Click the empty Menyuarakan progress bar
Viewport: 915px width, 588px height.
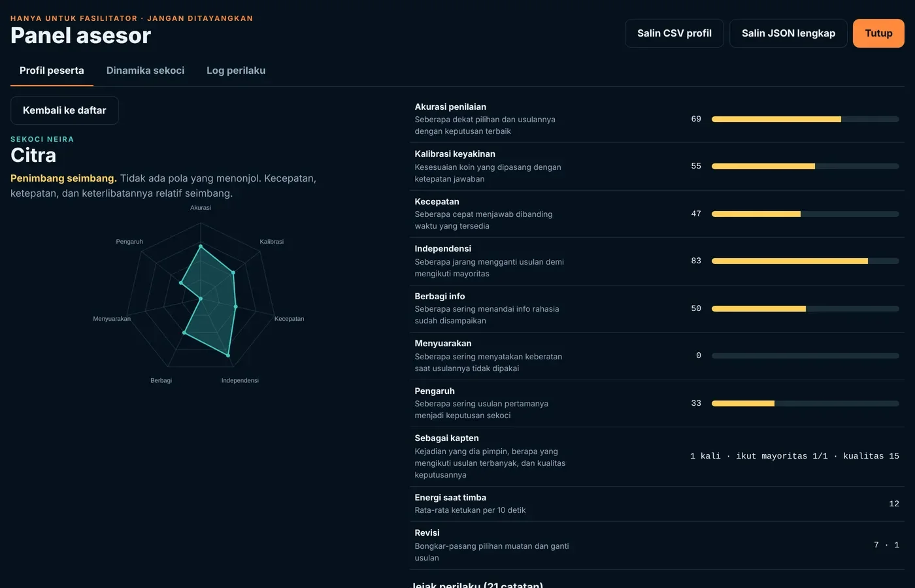(x=805, y=356)
